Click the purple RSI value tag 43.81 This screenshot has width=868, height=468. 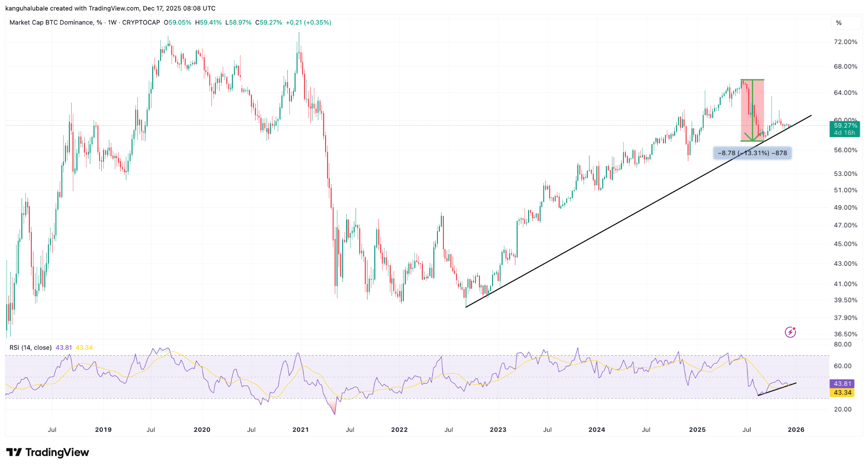tap(842, 384)
